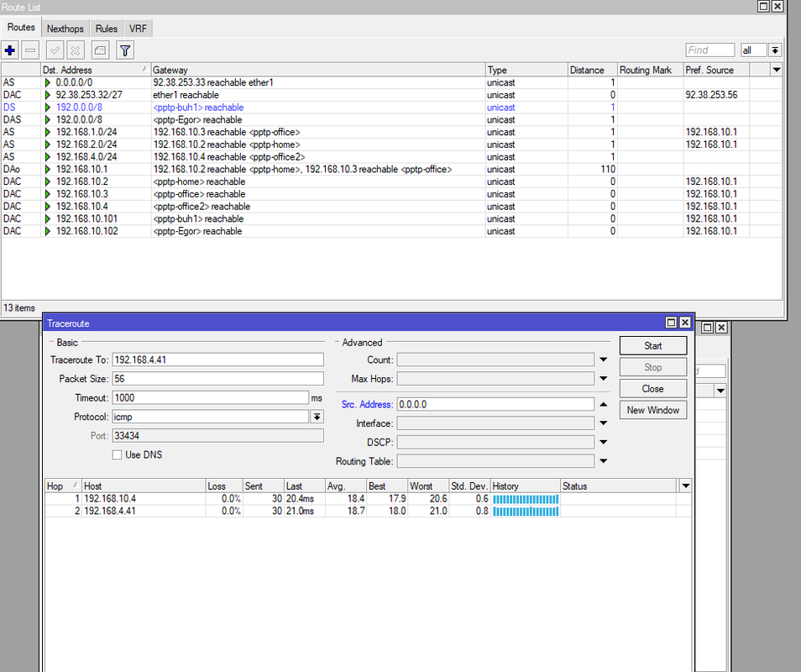Sort routes by Gateway column header

(317, 70)
